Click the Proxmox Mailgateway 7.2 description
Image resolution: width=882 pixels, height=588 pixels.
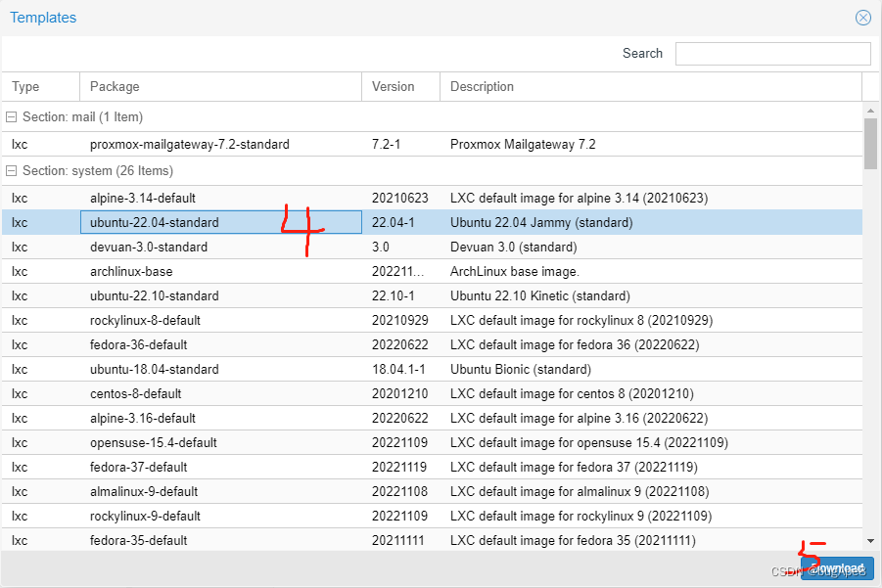click(523, 145)
